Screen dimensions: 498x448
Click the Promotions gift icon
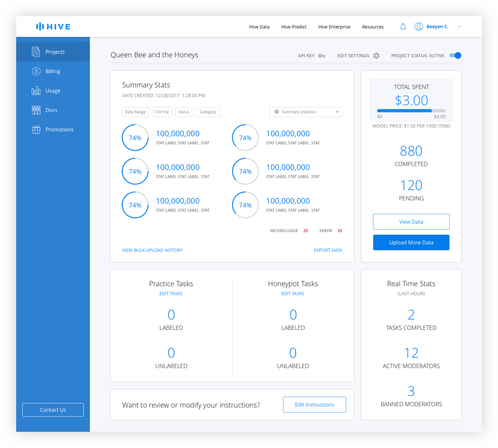tap(36, 129)
